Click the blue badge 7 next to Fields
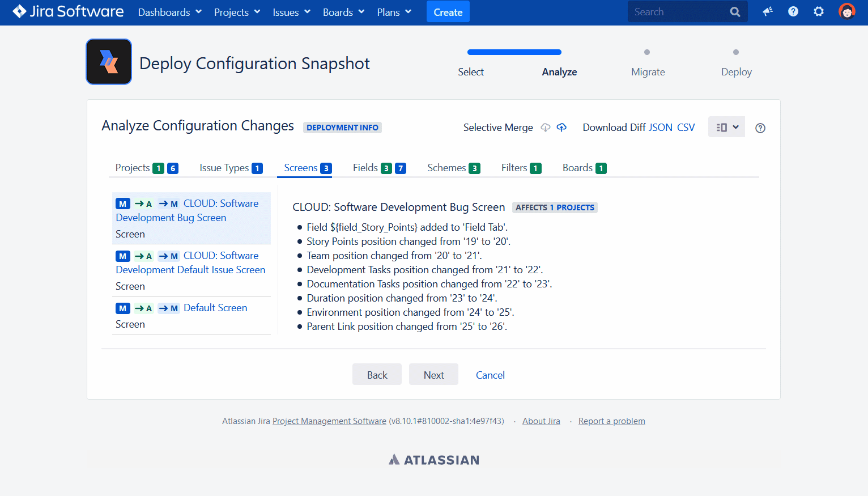This screenshot has width=868, height=496. (401, 168)
